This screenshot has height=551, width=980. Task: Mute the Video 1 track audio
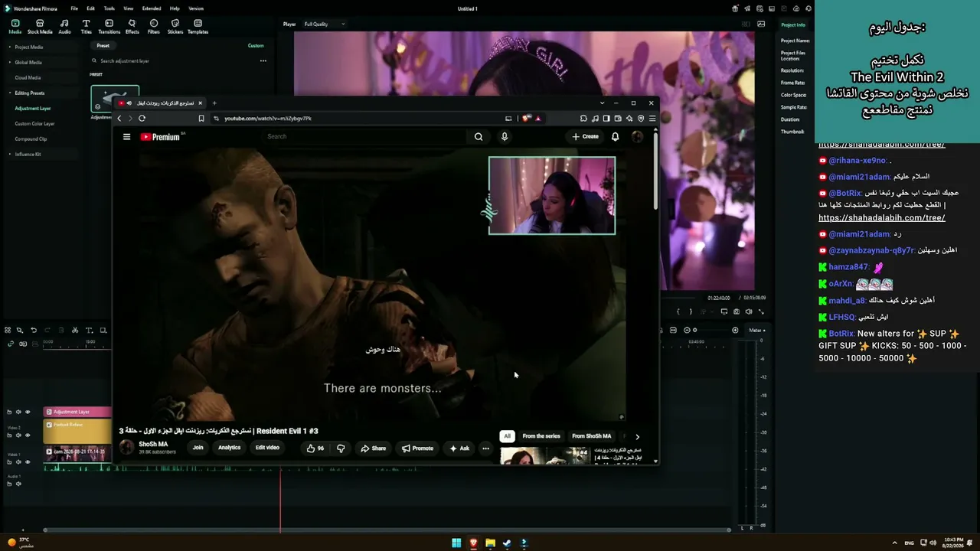click(x=18, y=461)
